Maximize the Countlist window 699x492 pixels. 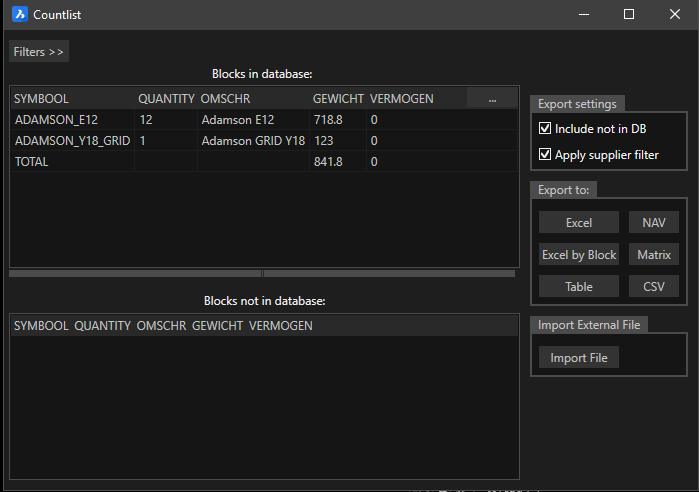[x=629, y=14]
